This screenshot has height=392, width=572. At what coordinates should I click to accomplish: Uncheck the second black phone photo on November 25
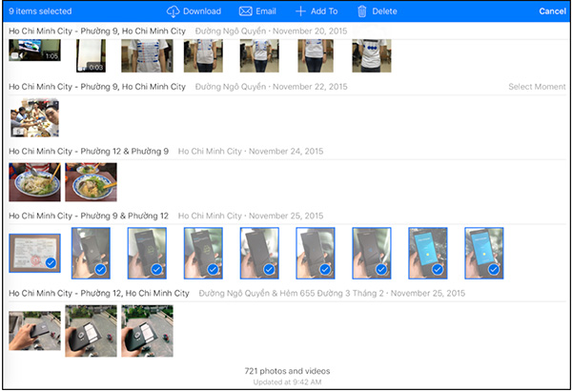[x=156, y=269]
